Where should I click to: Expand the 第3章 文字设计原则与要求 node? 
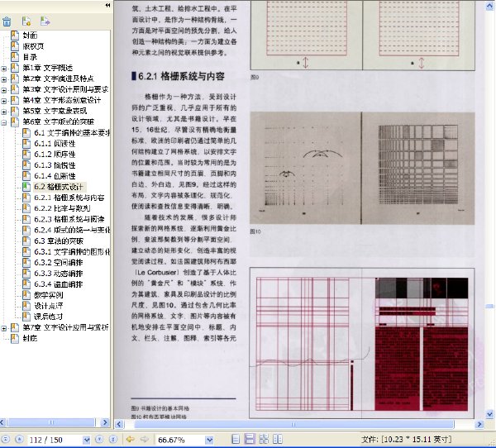[x=4, y=90]
